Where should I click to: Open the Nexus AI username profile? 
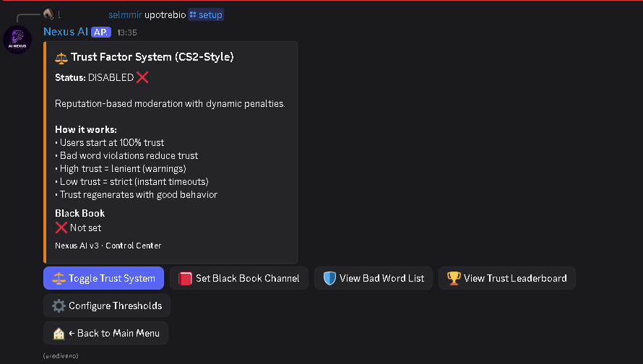pyautogui.click(x=66, y=32)
